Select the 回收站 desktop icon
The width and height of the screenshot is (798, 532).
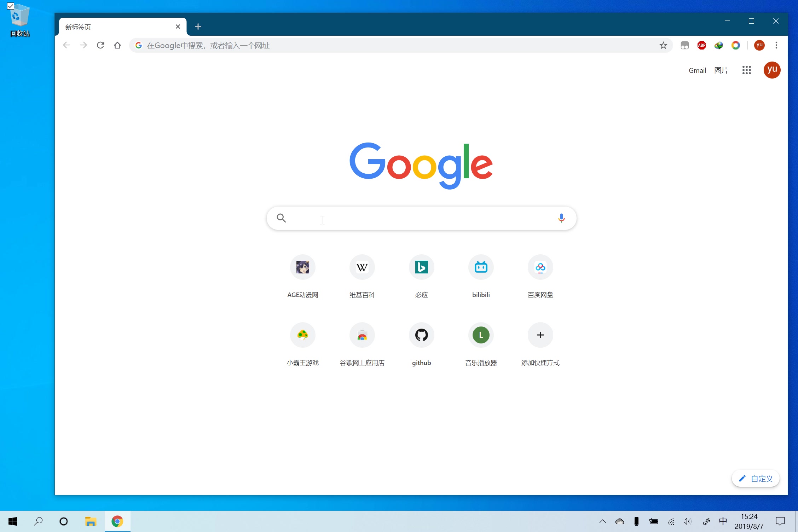tap(20, 21)
